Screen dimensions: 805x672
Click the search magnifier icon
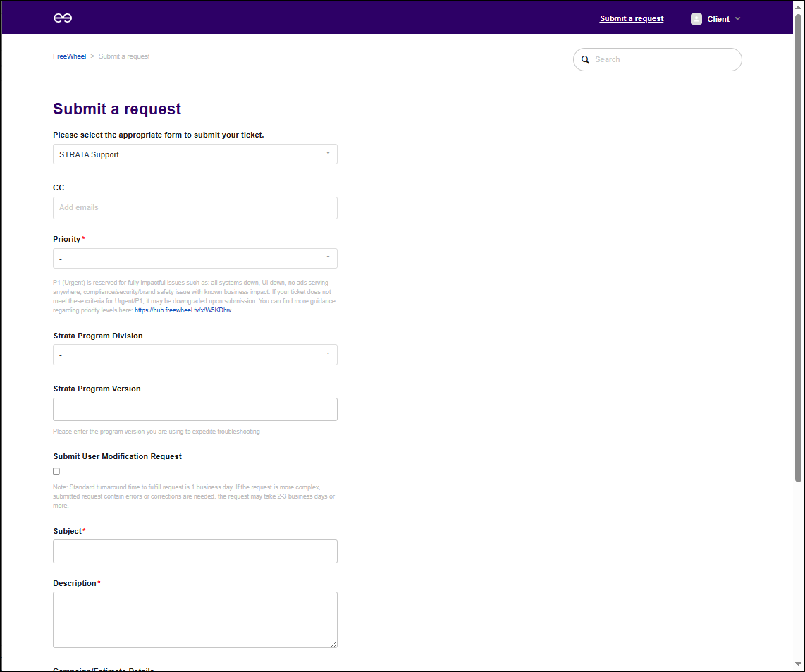tap(585, 60)
